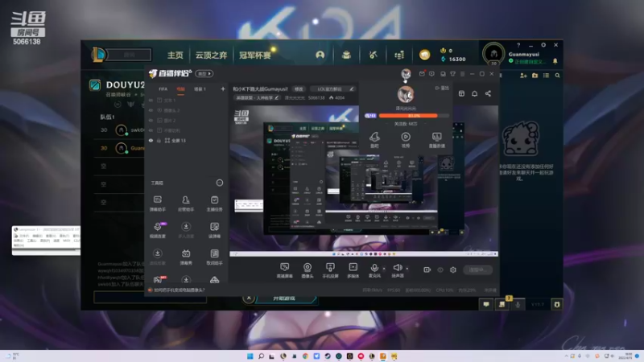Toggle the preview eye icon in the bottom bar
This screenshot has height=362, width=644.
tap(440, 269)
